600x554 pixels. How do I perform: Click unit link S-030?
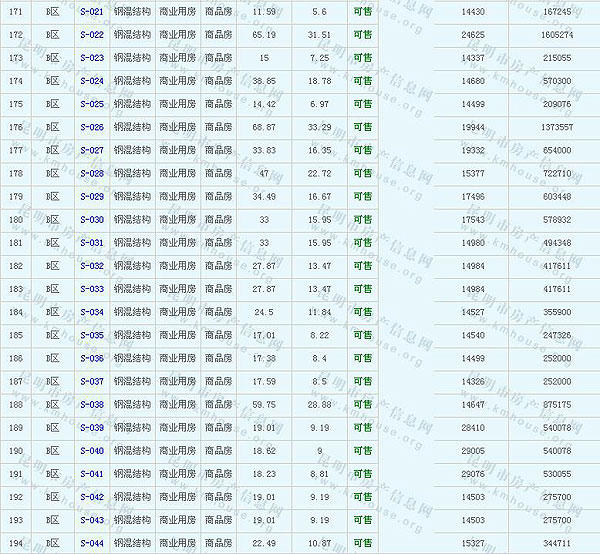pyautogui.click(x=91, y=219)
